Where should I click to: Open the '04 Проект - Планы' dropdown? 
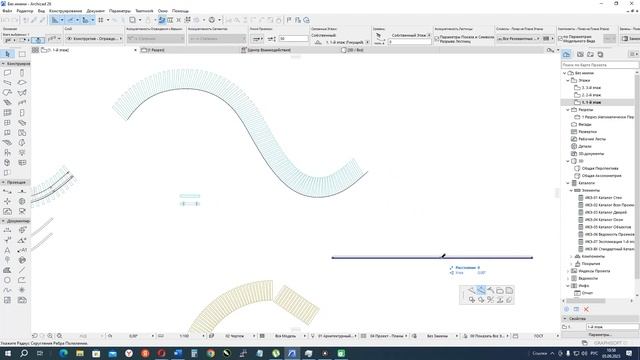386,336
